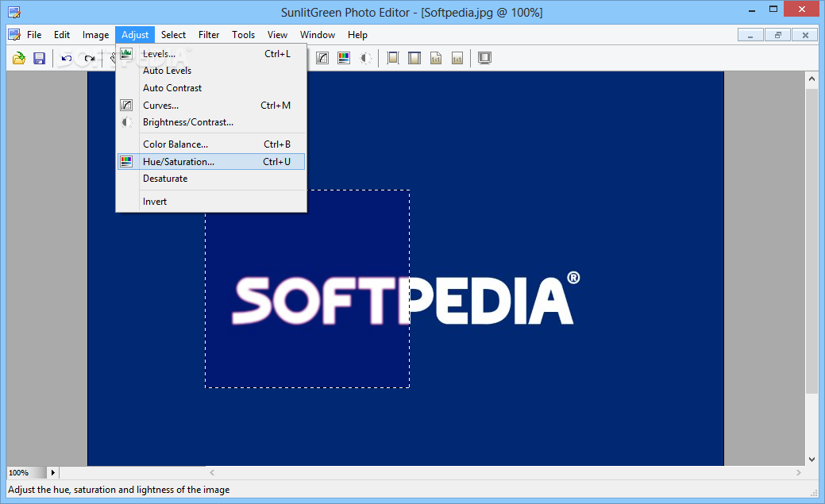Apply Auto Levels

coord(211,71)
